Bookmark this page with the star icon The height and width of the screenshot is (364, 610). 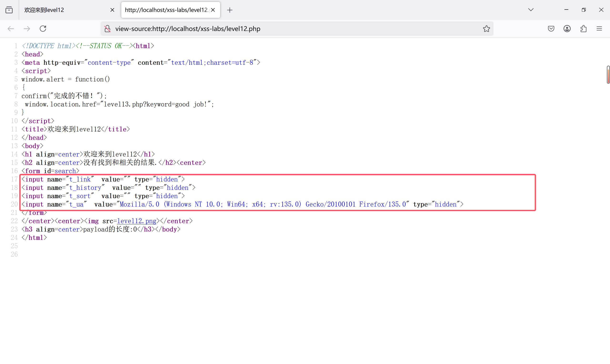tap(486, 29)
